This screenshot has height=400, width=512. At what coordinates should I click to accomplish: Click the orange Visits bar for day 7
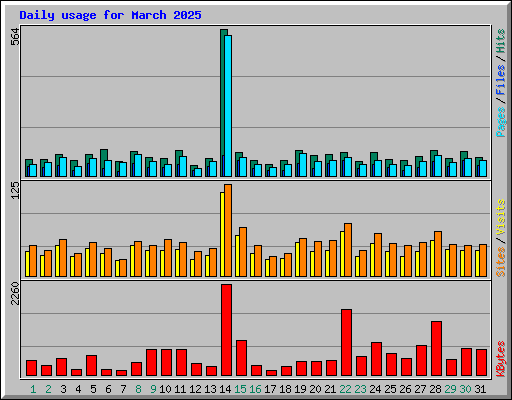pyautogui.click(x=123, y=268)
